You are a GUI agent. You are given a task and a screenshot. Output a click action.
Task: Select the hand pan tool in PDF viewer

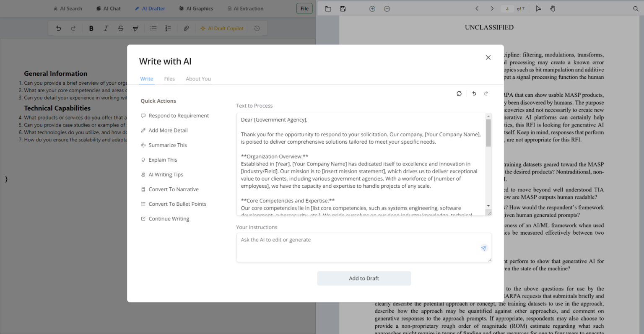tap(553, 8)
